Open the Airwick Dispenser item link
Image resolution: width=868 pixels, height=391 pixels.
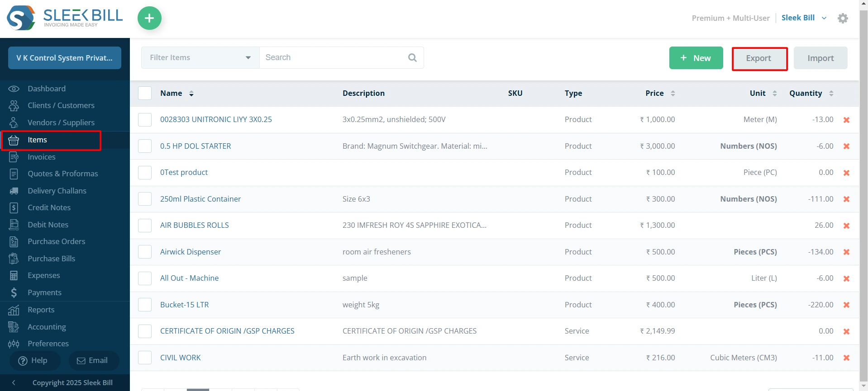click(191, 252)
